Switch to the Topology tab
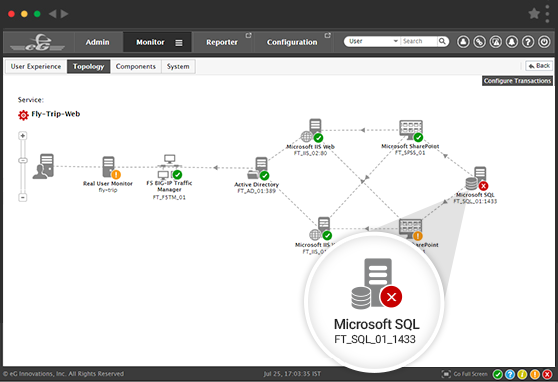This screenshot has width=558, height=382. click(89, 67)
